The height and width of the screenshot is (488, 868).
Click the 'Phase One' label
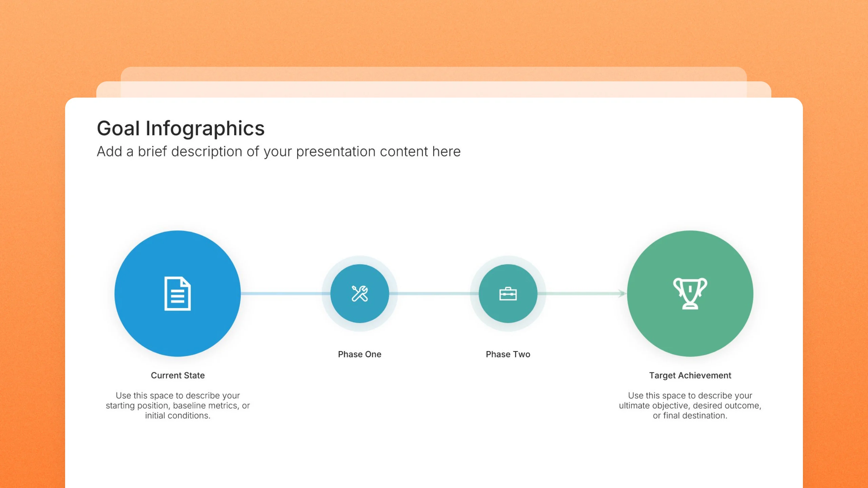(x=359, y=354)
